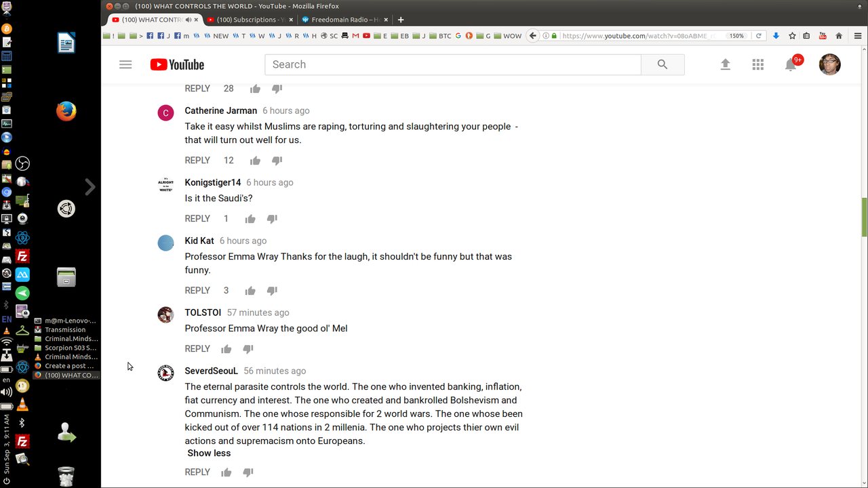Click the page vertical scrollbar thumb
This screenshot has width=868, height=488.
tap(865, 217)
